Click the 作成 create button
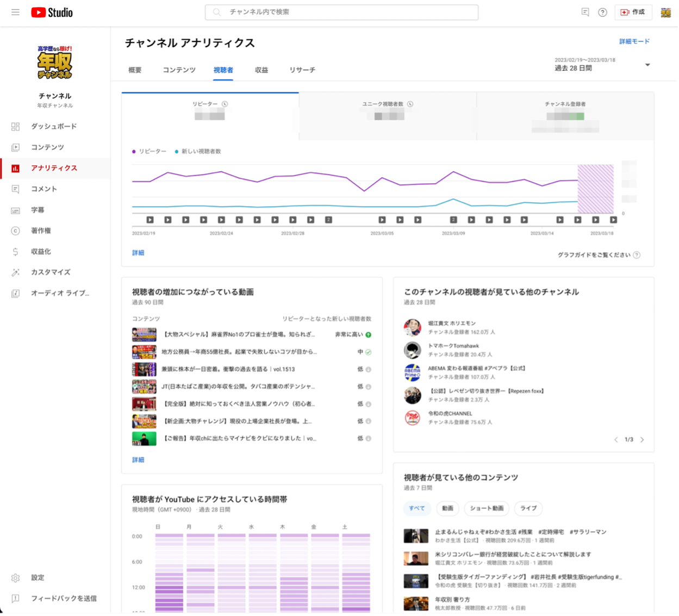The width and height of the screenshot is (679, 616). pyautogui.click(x=633, y=12)
